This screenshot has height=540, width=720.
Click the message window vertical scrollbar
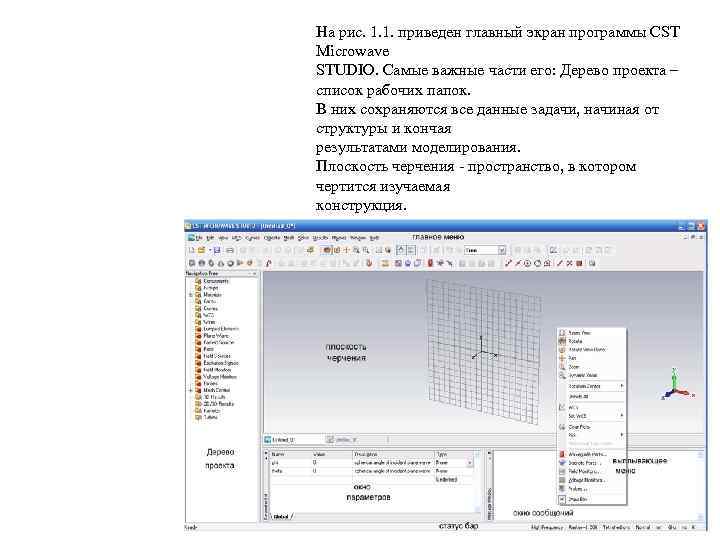700,485
